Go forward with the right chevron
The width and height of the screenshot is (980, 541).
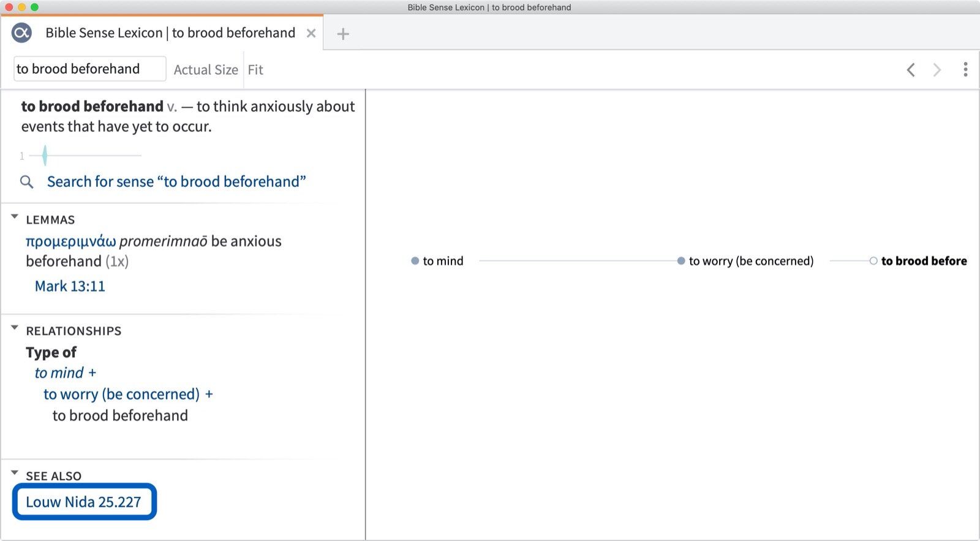coord(937,70)
